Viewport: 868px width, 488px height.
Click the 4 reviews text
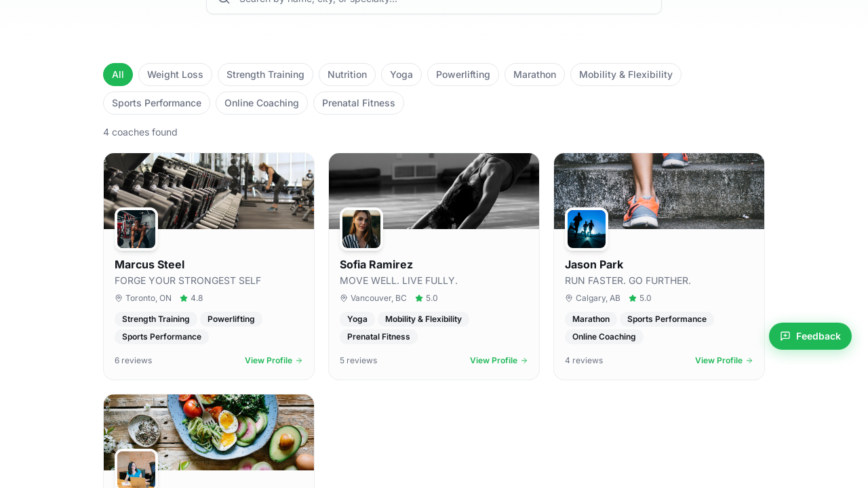(584, 361)
